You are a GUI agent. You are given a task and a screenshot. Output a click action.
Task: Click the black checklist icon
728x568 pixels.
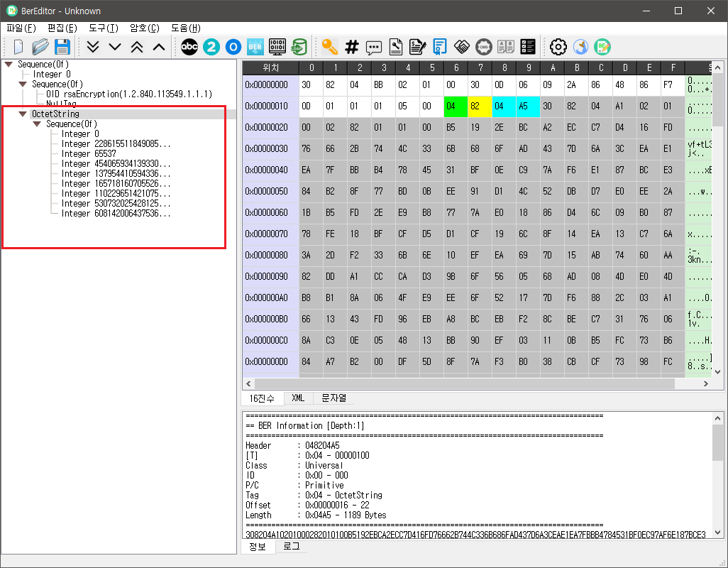[528, 47]
